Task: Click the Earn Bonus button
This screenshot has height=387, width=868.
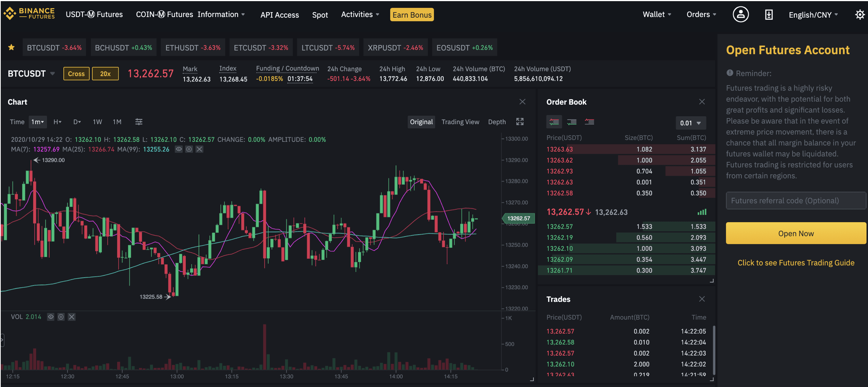Action: click(x=412, y=15)
